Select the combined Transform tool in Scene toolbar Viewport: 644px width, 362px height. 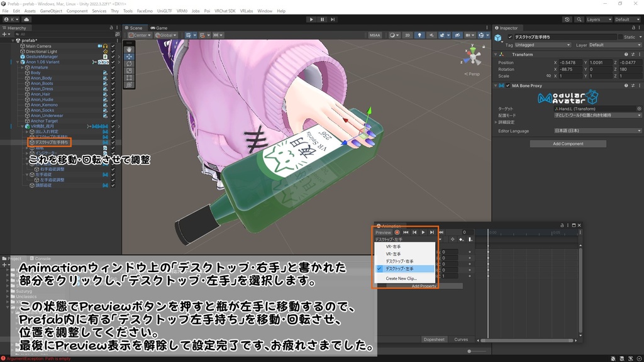(x=130, y=85)
